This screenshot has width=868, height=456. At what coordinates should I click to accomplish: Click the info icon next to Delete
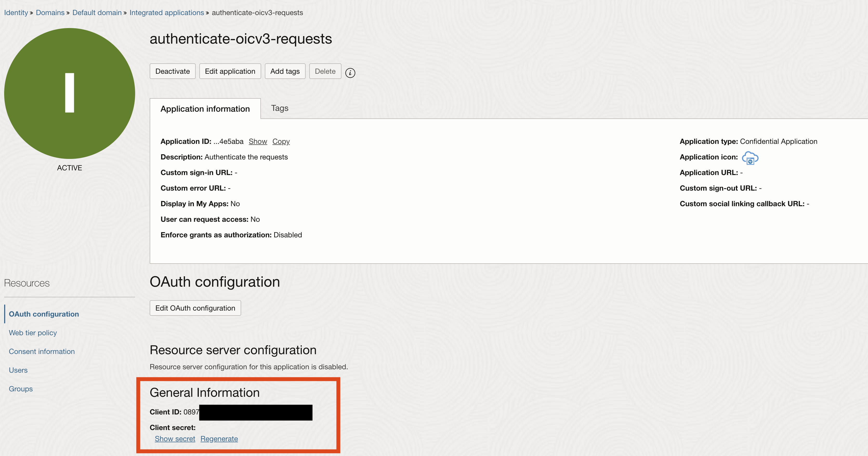[350, 72]
